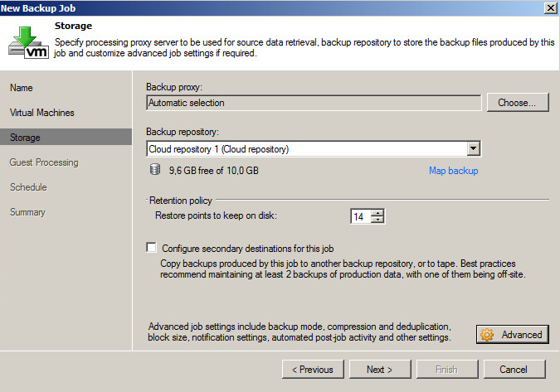Image resolution: width=560 pixels, height=392 pixels.
Task: Increase restore points with up arrow
Action: click(378, 213)
